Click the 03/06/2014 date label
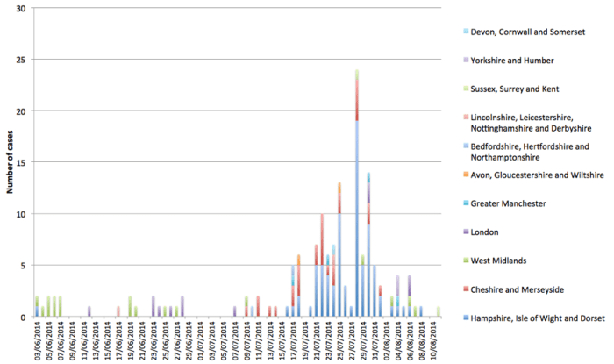Viewport: 614px width, 364px height. 36,338
